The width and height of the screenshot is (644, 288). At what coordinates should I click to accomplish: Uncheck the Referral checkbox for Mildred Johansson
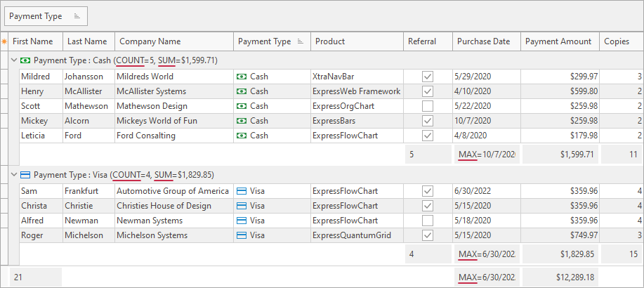pos(428,77)
